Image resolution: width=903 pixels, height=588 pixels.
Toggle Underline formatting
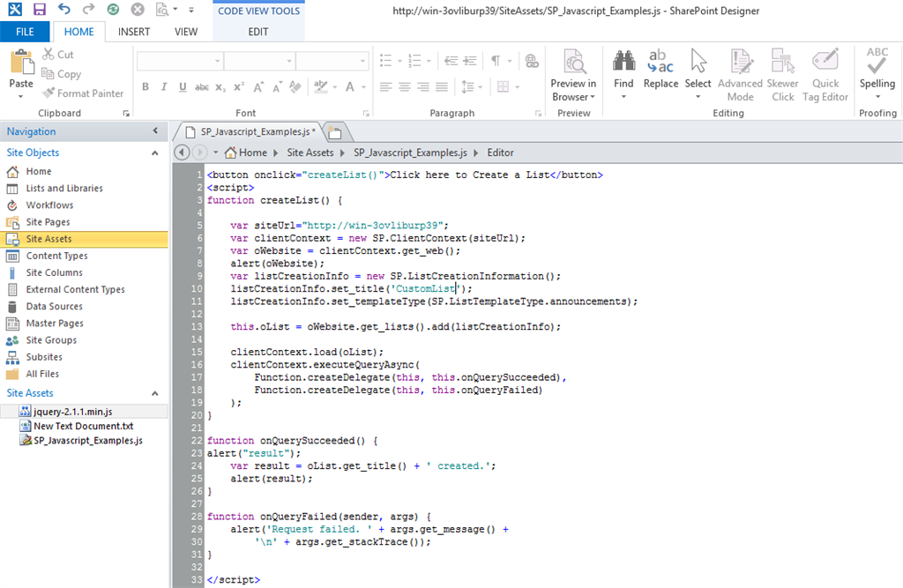[183, 87]
